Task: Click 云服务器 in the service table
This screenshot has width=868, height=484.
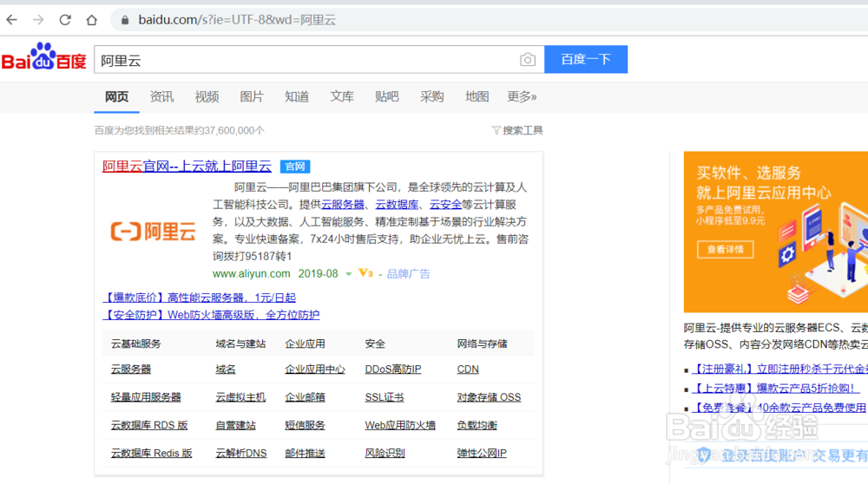Action: pyautogui.click(x=131, y=369)
